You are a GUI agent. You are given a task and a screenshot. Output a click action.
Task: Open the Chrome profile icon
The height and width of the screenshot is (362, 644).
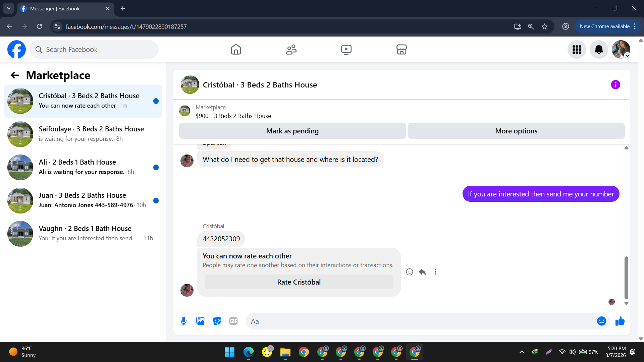[x=566, y=26]
